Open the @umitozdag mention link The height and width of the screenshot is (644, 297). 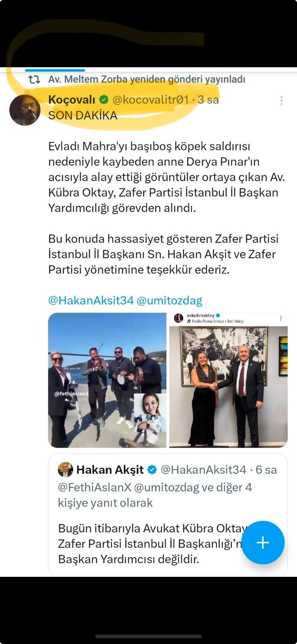click(x=170, y=300)
